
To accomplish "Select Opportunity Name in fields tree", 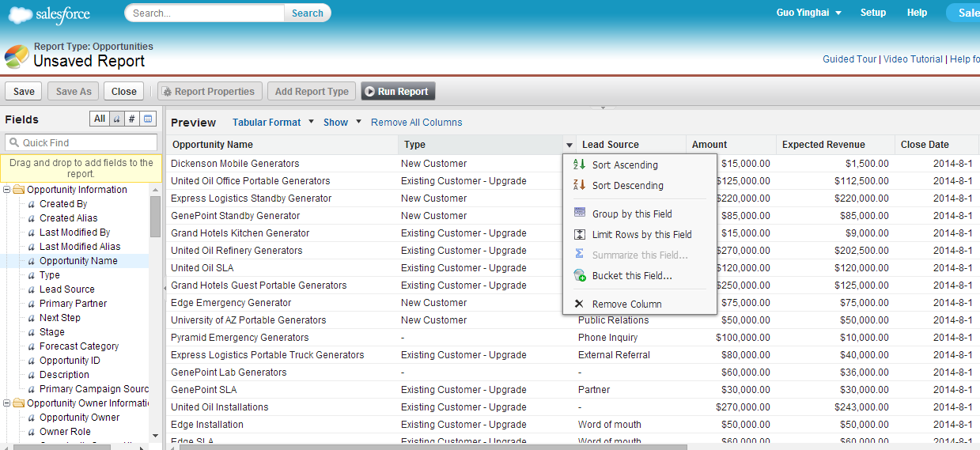I will click(78, 261).
